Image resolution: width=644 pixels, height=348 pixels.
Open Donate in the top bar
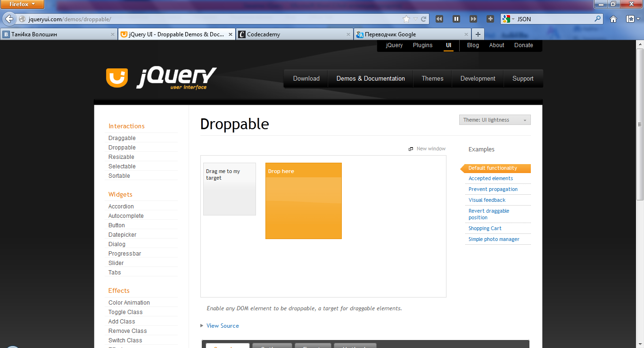click(523, 45)
